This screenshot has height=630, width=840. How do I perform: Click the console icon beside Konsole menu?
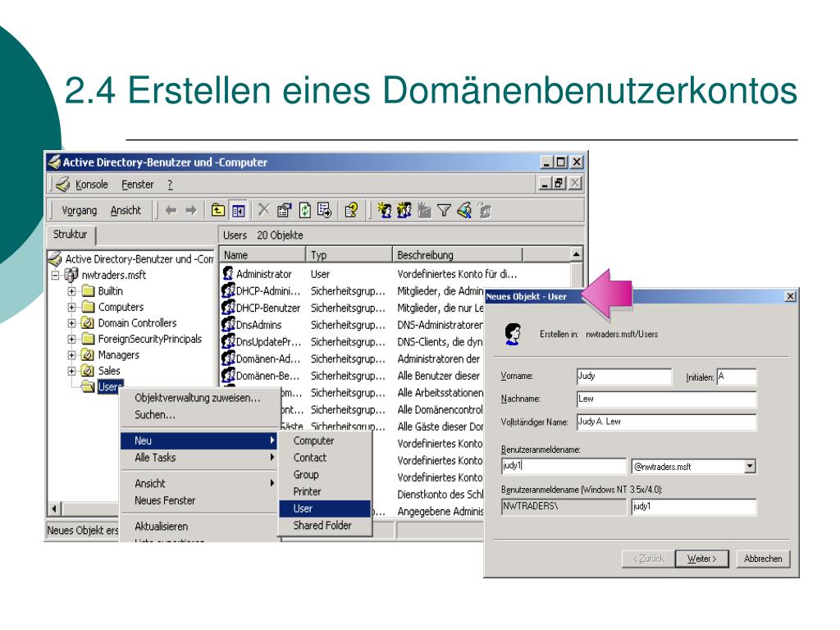tap(63, 185)
